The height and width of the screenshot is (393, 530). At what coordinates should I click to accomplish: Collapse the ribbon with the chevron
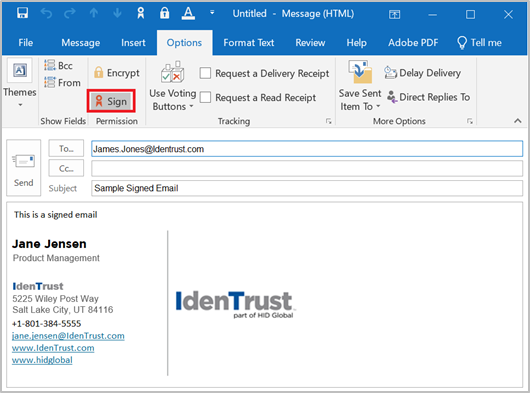click(x=517, y=121)
